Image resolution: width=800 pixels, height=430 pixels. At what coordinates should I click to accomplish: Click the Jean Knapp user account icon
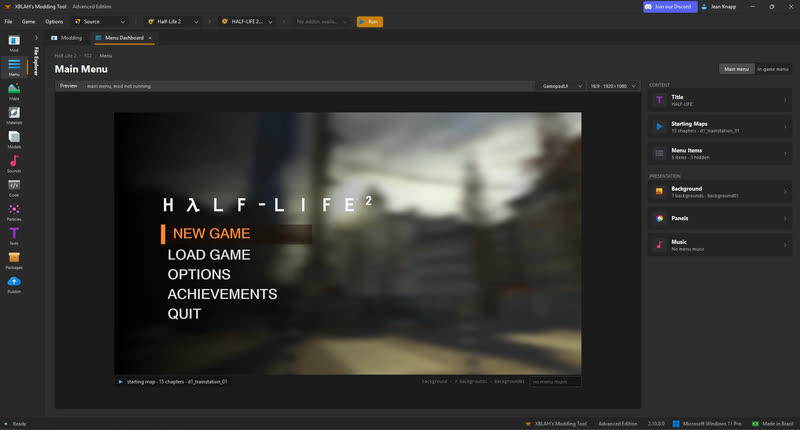[x=704, y=7]
